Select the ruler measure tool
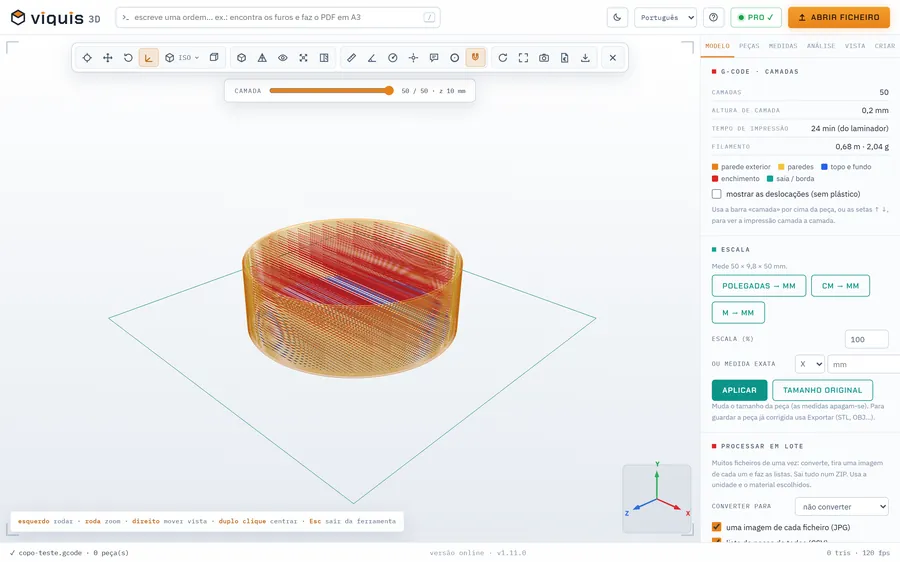The width and height of the screenshot is (900, 562). tap(351, 58)
